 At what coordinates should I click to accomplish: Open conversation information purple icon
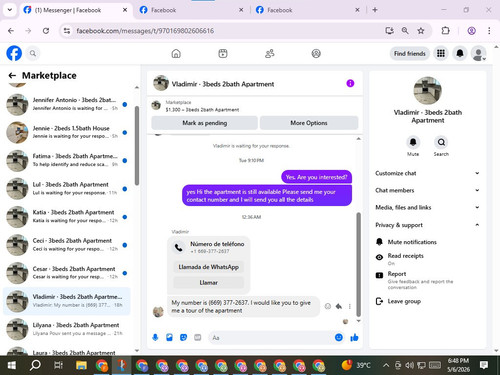tap(350, 83)
